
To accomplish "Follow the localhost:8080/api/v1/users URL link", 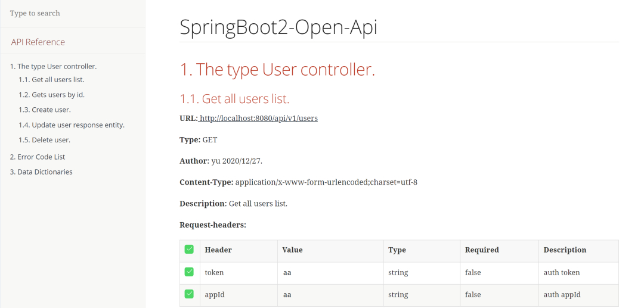I will [x=259, y=119].
